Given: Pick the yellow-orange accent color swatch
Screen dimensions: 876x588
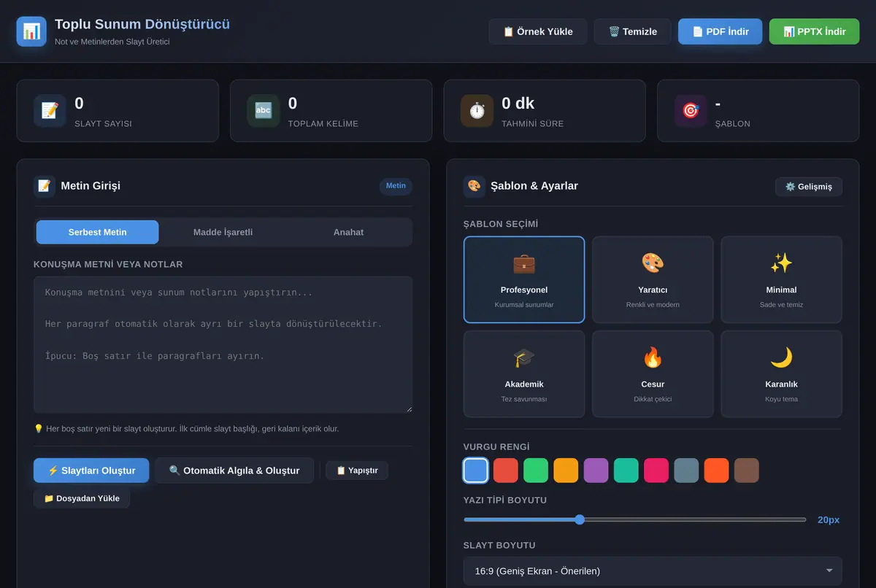Looking at the screenshot, I should [566, 471].
